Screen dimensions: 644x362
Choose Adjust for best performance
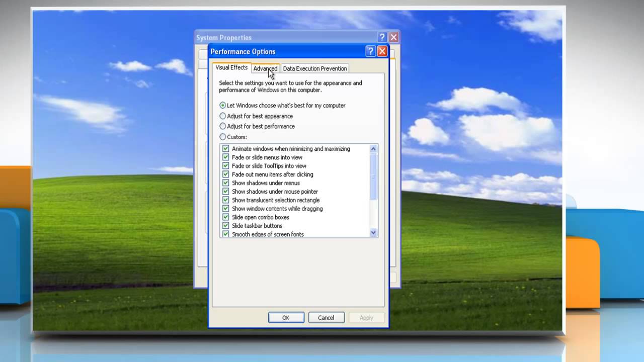[223, 127]
